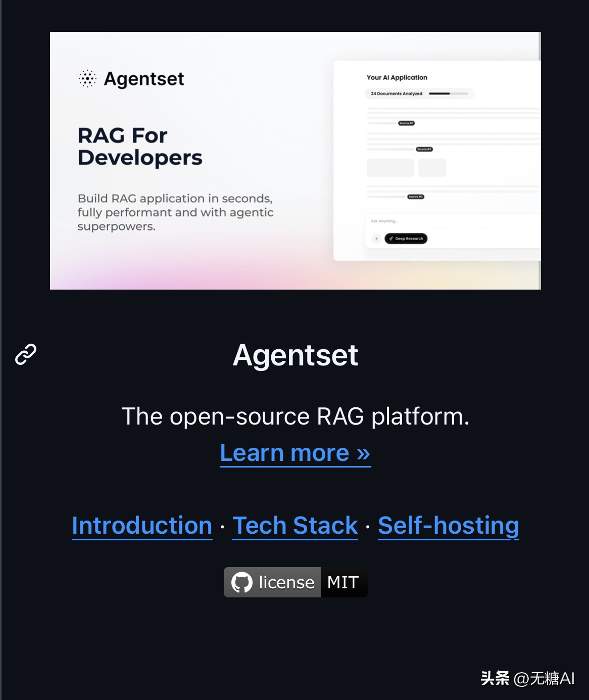This screenshot has height=700, width=589.
Task: Click the GitHub icon on license badge
Action: tap(242, 582)
